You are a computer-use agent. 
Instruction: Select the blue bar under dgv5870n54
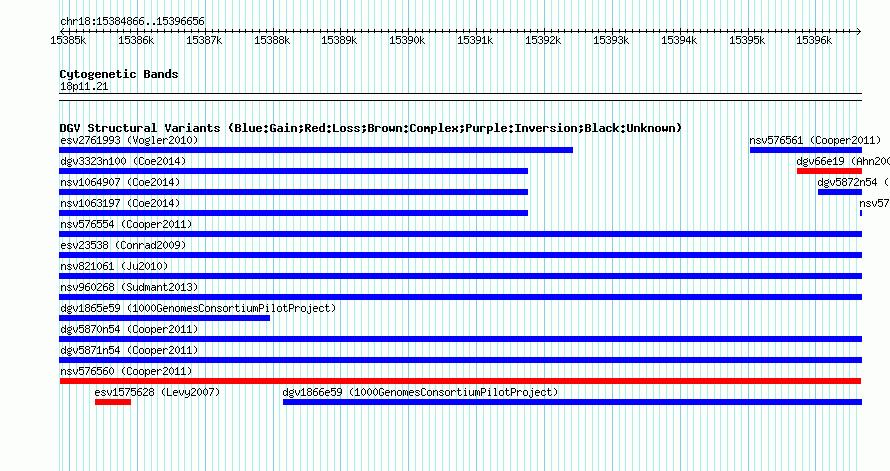pos(460,339)
